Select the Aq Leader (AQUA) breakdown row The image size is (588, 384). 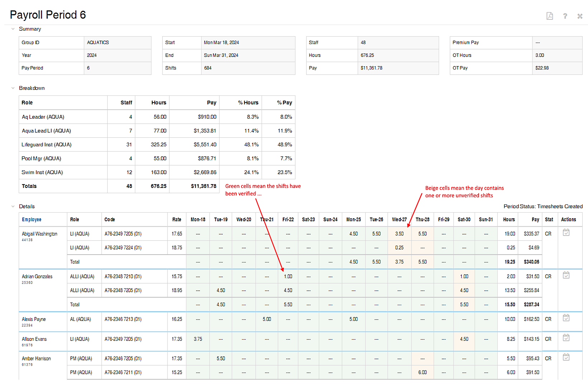pos(157,117)
